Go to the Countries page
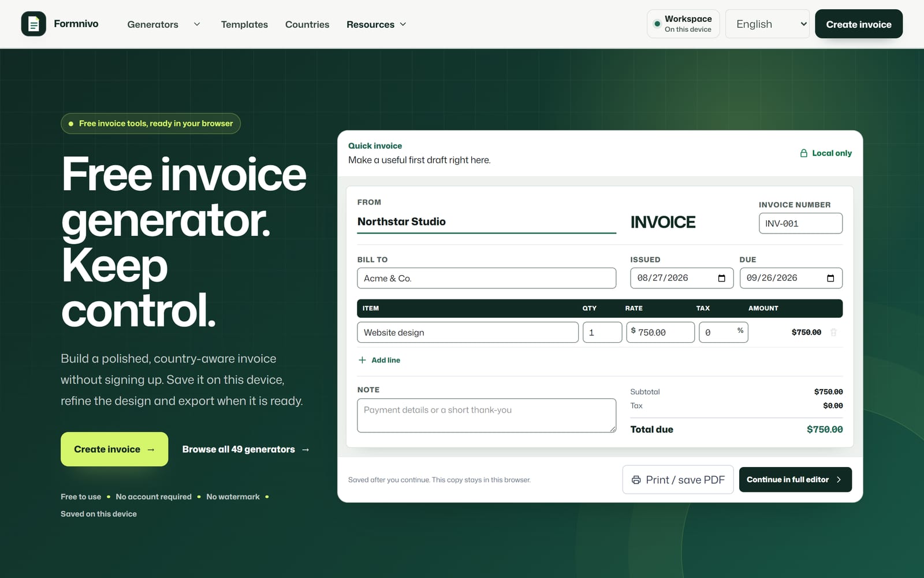924x578 pixels. (307, 24)
